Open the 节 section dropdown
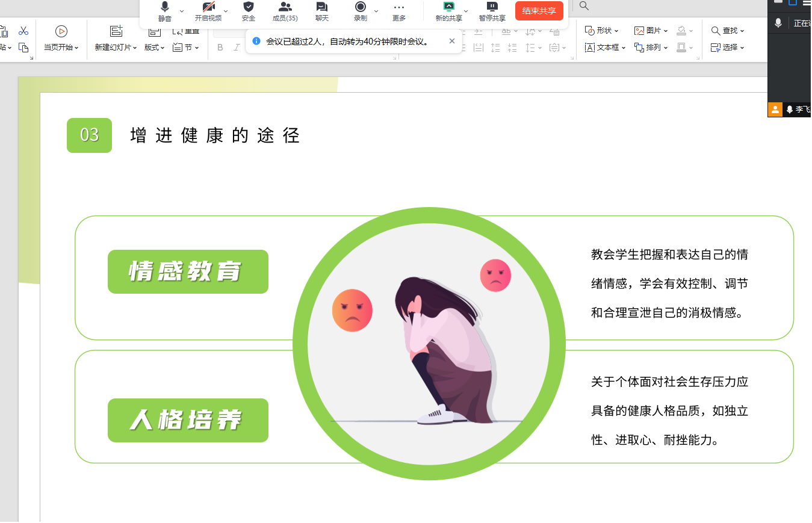The width and height of the screenshot is (812, 523). point(186,48)
